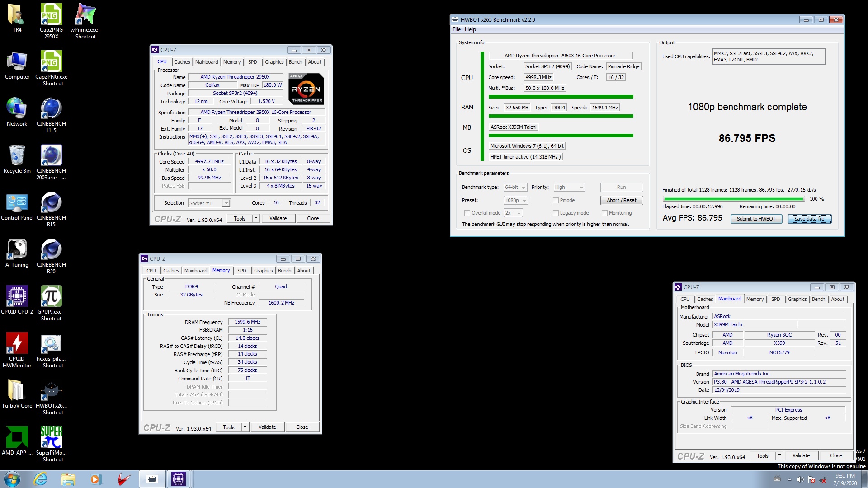Open the Help menu in HWBOT x265
The image size is (868, 488).
click(470, 29)
